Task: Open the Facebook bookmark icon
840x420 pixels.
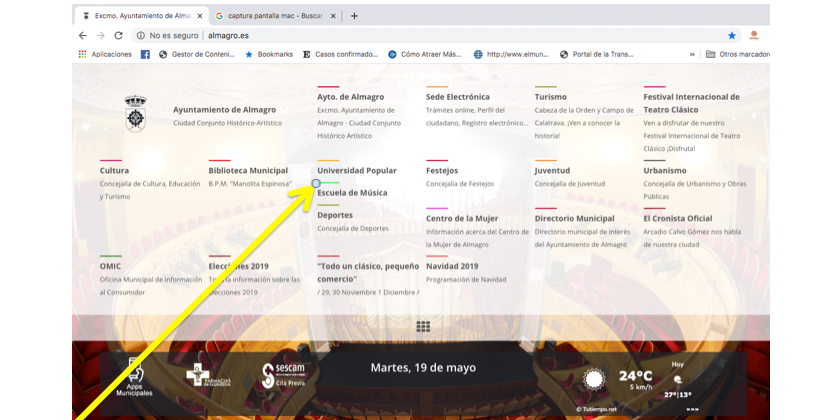Action: 145,54
